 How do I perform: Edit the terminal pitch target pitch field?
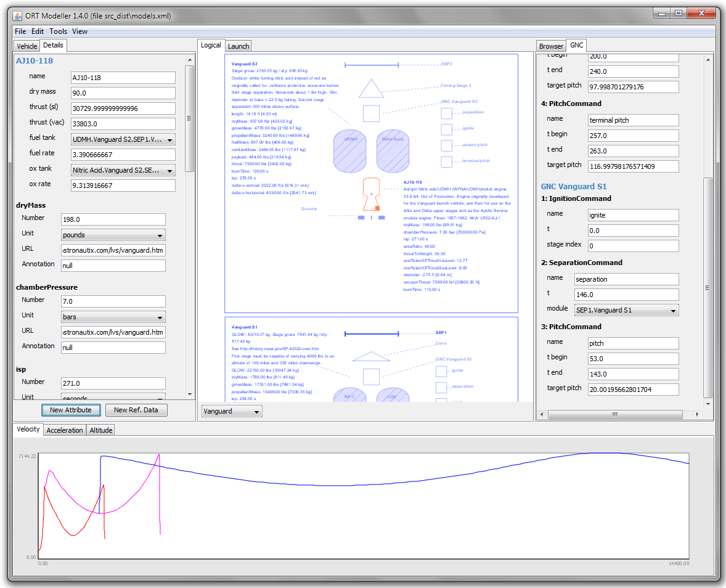pyautogui.click(x=635, y=166)
